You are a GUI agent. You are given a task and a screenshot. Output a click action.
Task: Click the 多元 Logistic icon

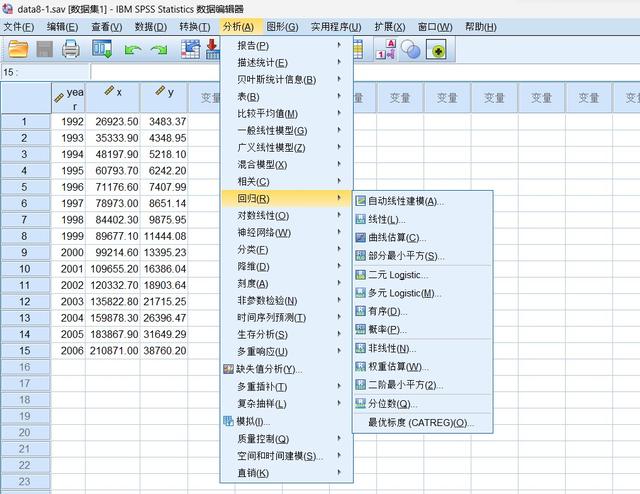360,293
